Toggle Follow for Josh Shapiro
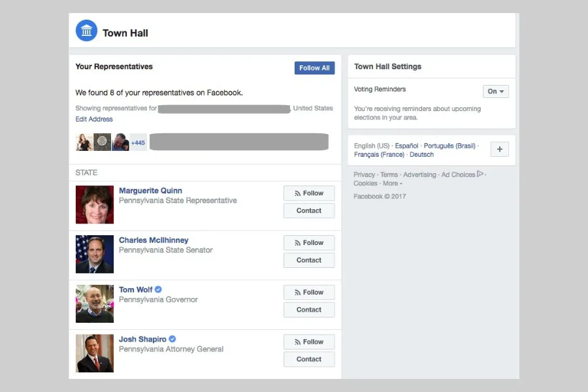 (308, 342)
